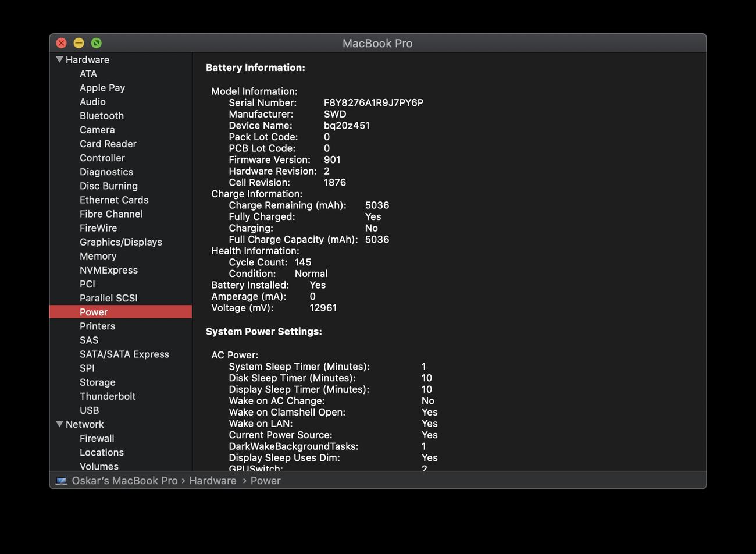Select SPI in the sidebar
The width and height of the screenshot is (756, 554).
coord(87,368)
